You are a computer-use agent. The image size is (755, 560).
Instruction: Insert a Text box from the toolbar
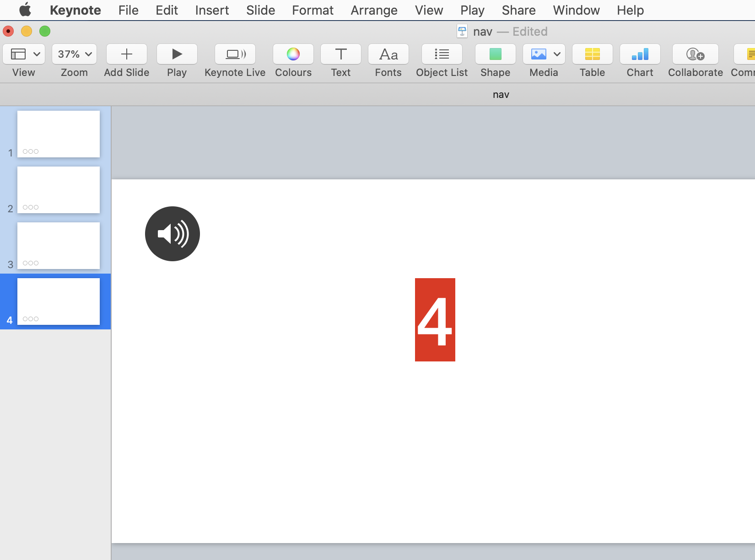tap(341, 54)
